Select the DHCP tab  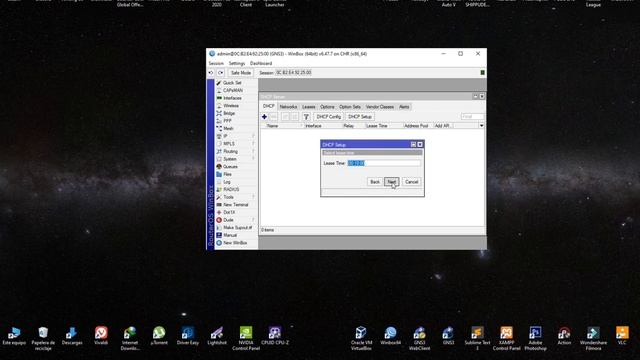pyautogui.click(x=269, y=106)
